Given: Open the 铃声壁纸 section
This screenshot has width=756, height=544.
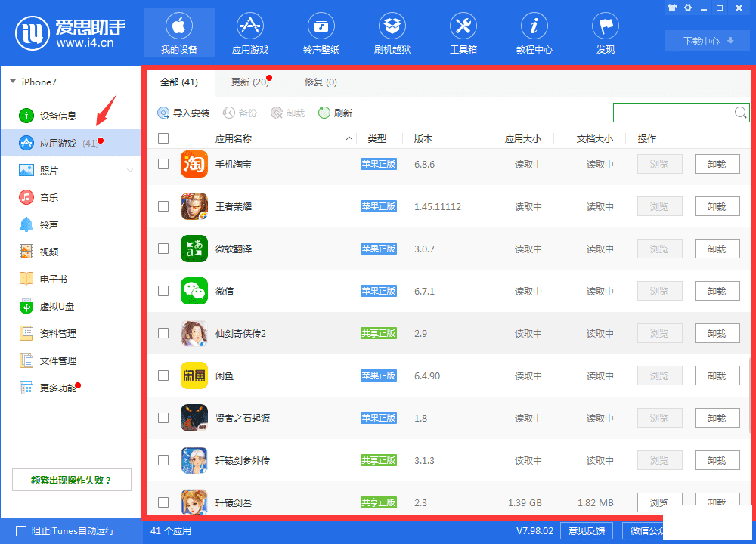Looking at the screenshot, I should click(x=321, y=33).
